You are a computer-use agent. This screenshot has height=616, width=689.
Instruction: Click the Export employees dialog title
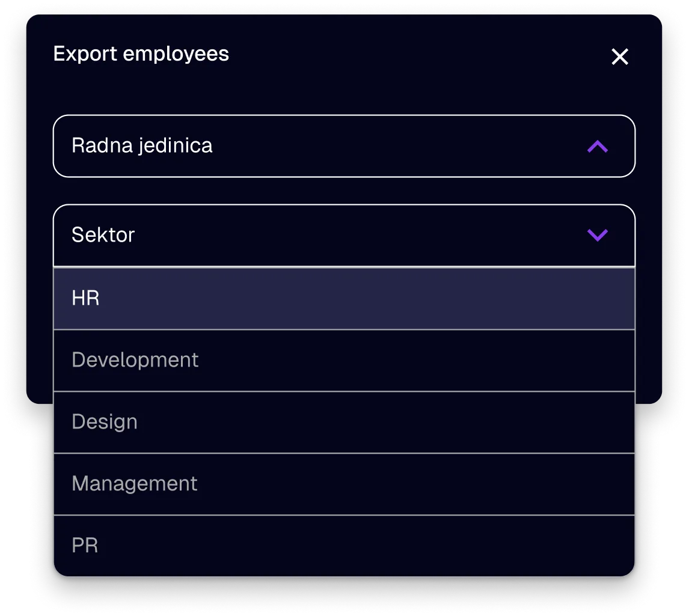(x=141, y=54)
